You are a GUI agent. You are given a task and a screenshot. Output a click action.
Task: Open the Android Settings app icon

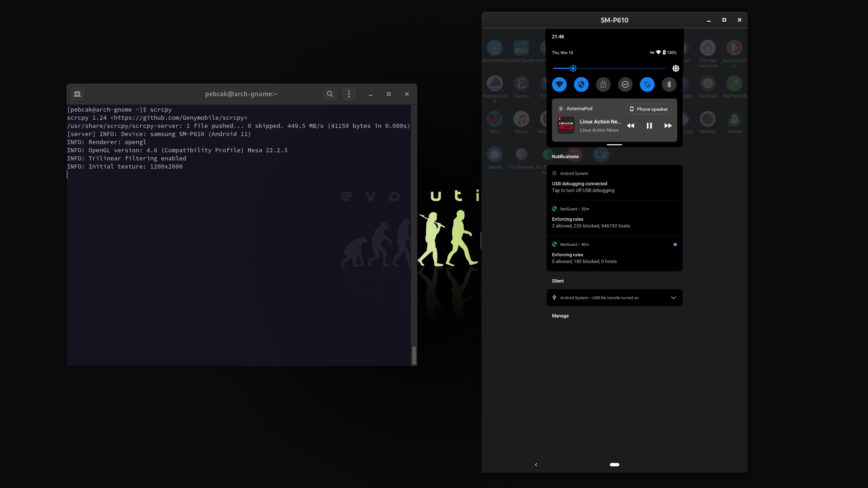click(708, 119)
